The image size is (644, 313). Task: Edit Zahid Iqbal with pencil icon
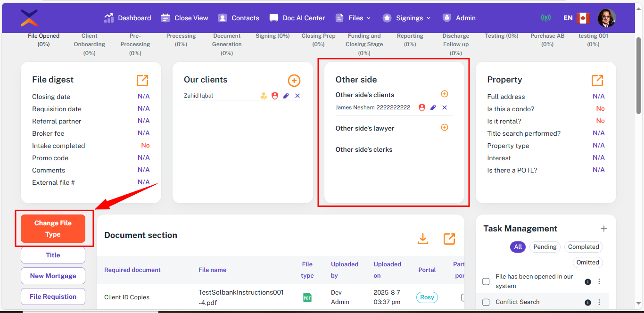(286, 96)
